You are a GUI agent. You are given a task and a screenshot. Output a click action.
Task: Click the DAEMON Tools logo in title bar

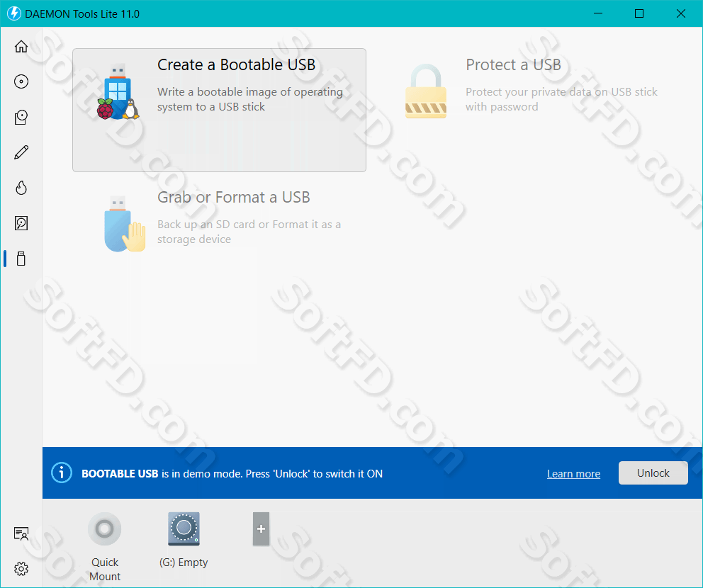[x=14, y=13]
